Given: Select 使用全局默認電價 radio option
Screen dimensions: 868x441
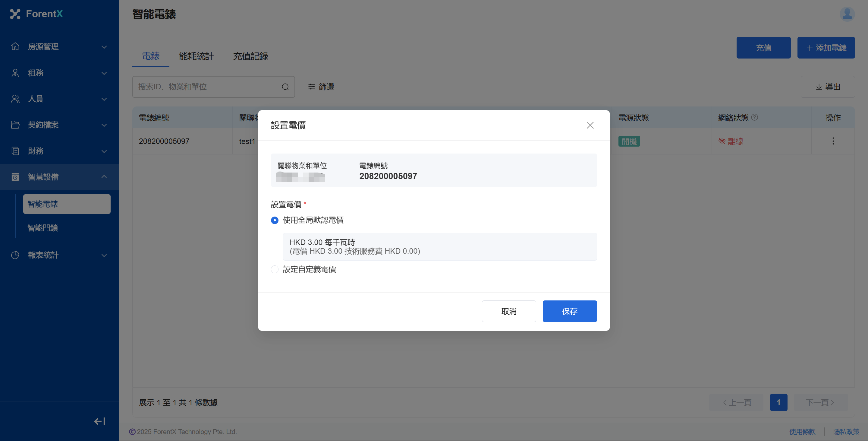Looking at the screenshot, I should (x=275, y=220).
